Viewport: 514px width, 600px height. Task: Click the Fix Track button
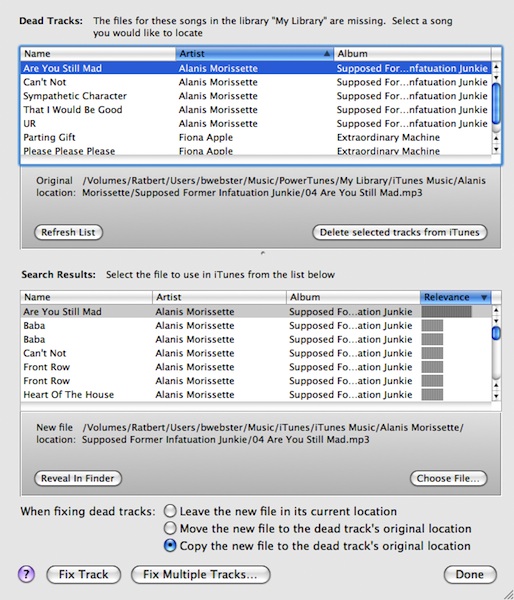click(83, 574)
